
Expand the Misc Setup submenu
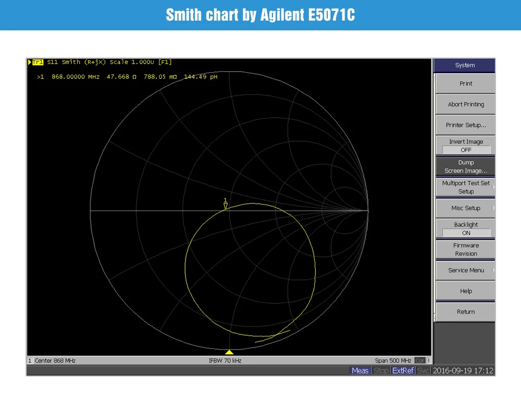(x=466, y=208)
